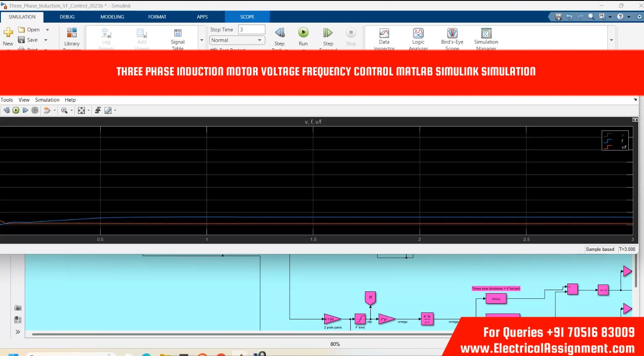This screenshot has width=644, height=356.
Task: Toggle the v/f trace in the legend
Action: point(615,147)
